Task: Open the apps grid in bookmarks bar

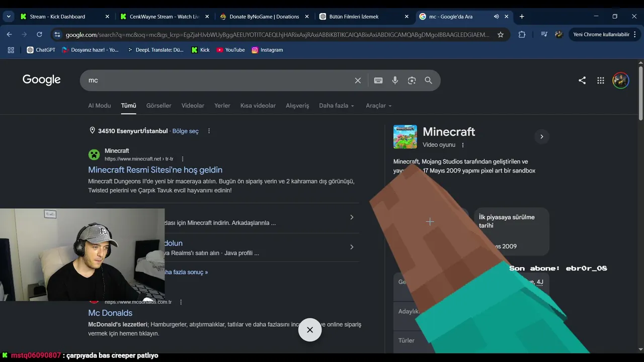Action: pos(11,50)
